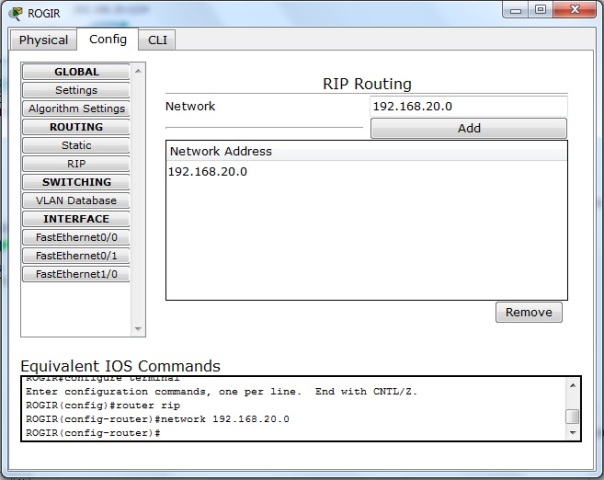Select the Config tab
Screen dimensions: 604x480
pyautogui.click(x=107, y=39)
